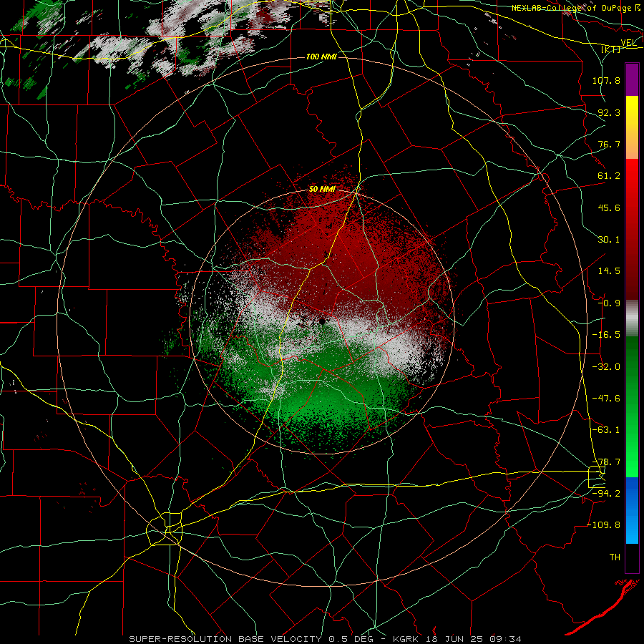Viewport: 644px width, 644px height.
Task: Click the 61.2 velocity scale value
Action: coord(609,176)
